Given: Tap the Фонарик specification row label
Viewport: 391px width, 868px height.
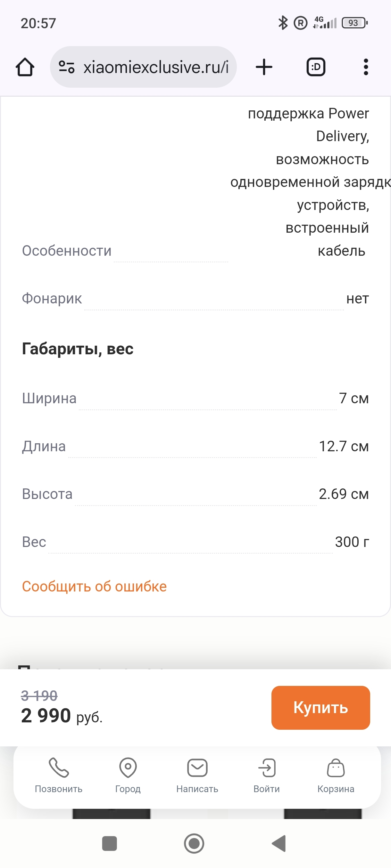Looking at the screenshot, I should point(52,299).
